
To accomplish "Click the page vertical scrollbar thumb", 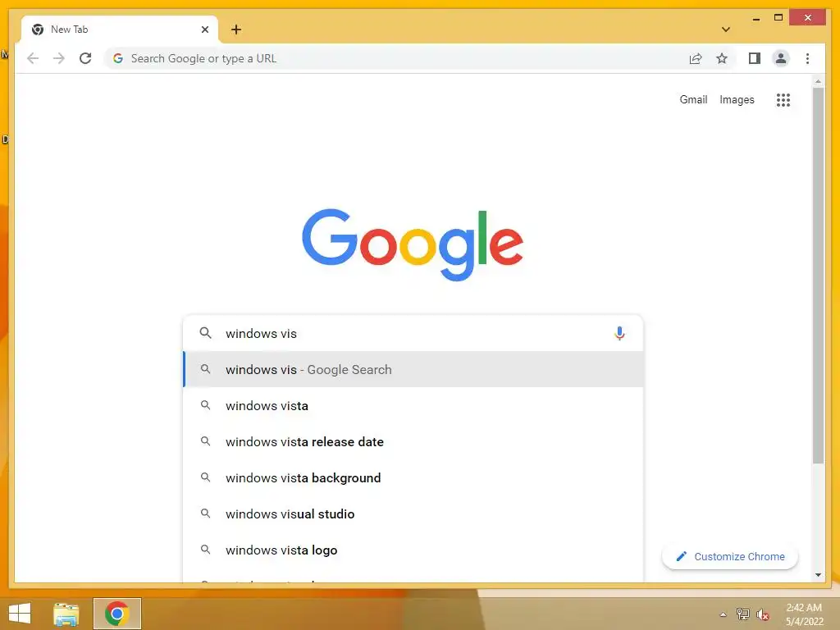I will point(818,276).
